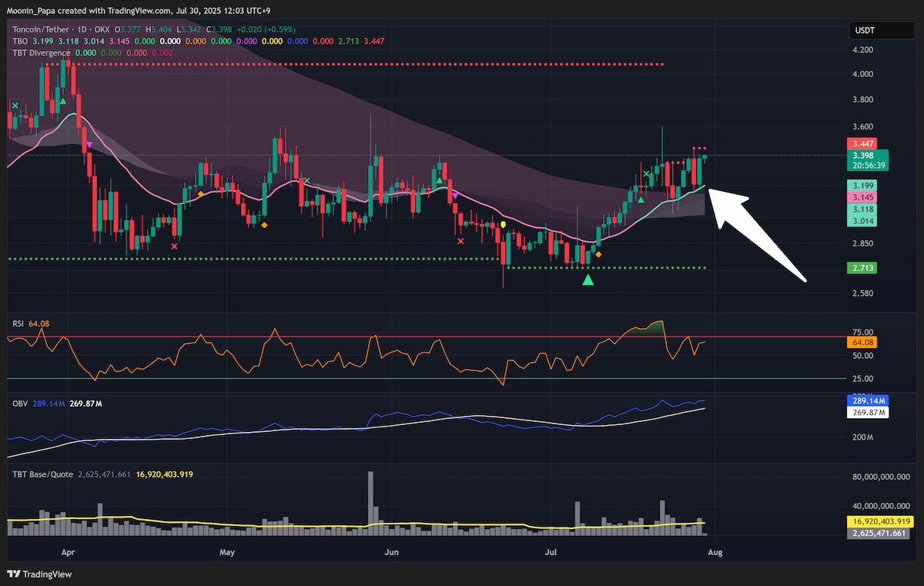
Task: Click the orange diamond marker in July
Action: click(598, 253)
